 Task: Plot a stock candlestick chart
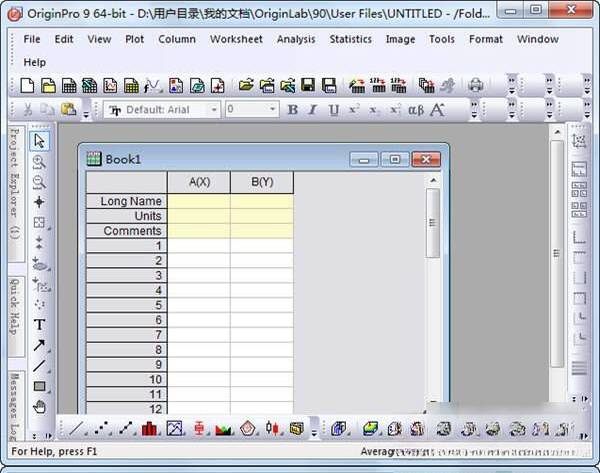(x=272, y=428)
